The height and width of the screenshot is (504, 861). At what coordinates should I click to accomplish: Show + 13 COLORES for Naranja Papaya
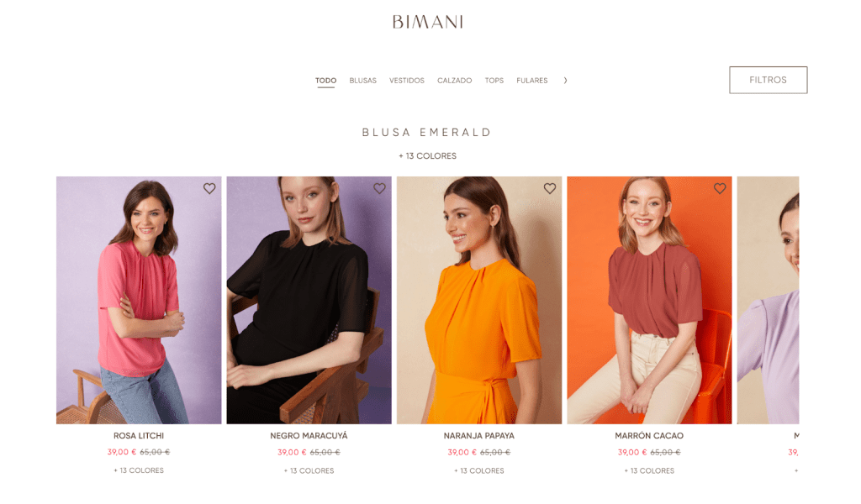point(478,470)
